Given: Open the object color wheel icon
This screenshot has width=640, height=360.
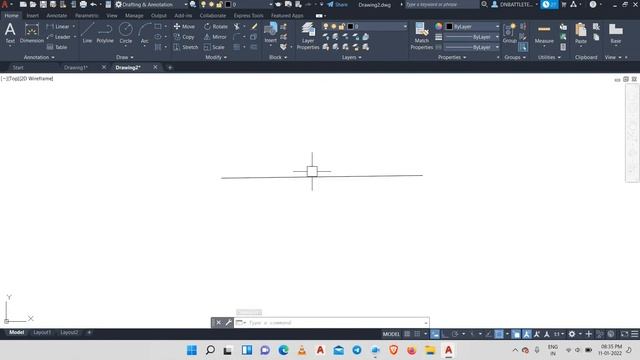Looking at the screenshot, I should (438, 26).
